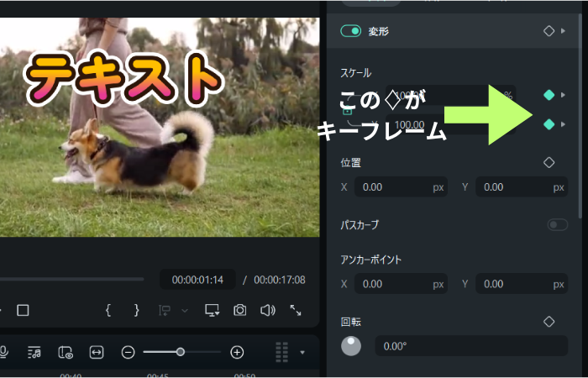Toggle the 変形 transform switch off

350,31
